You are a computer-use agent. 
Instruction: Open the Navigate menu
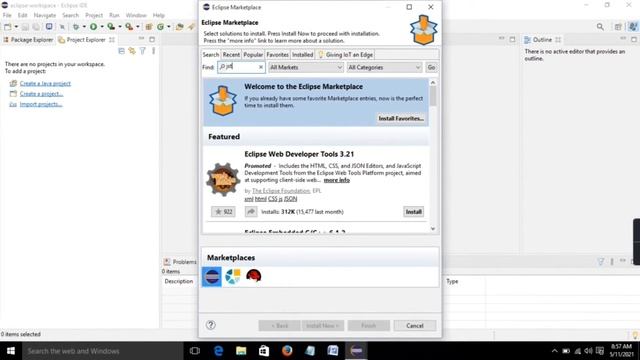coord(45,15)
